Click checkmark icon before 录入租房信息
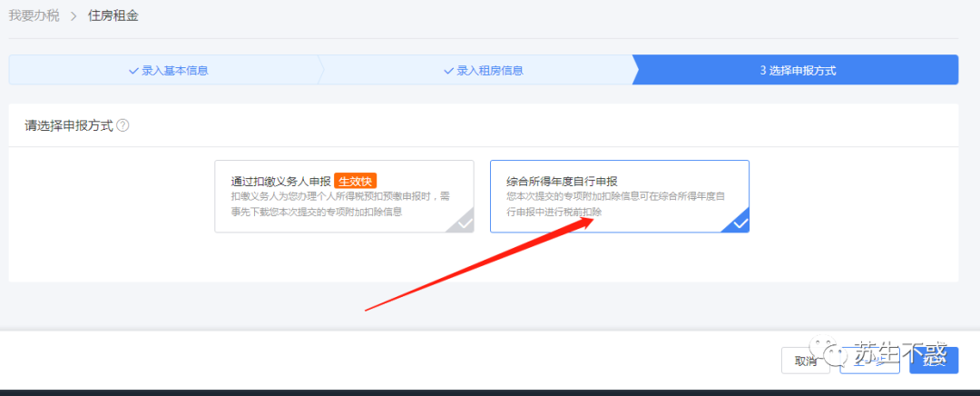Screen dimensions: 980x396 (448, 71)
